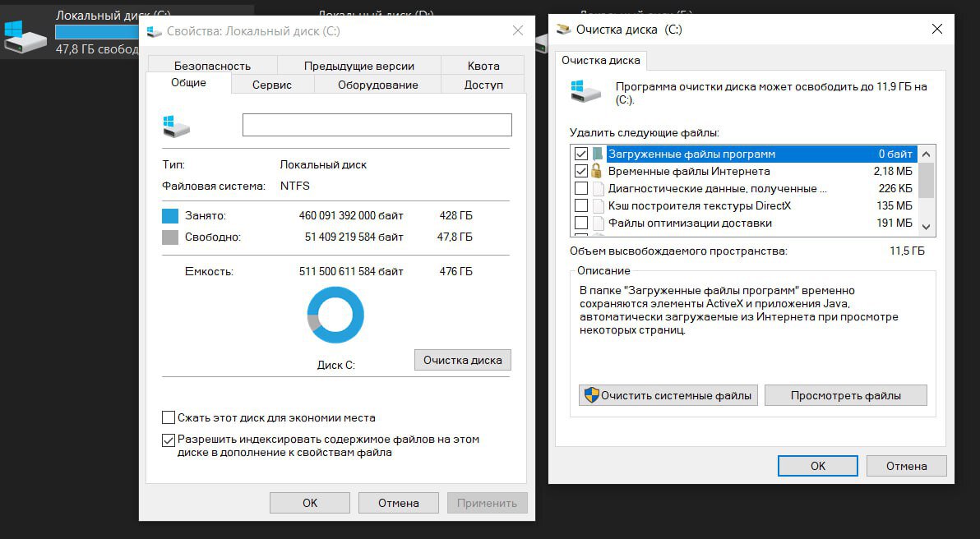Viewport: 980px width, 539px height.
Task: Click the drive icon beside the disk name field
Action: tap(176, 126)
